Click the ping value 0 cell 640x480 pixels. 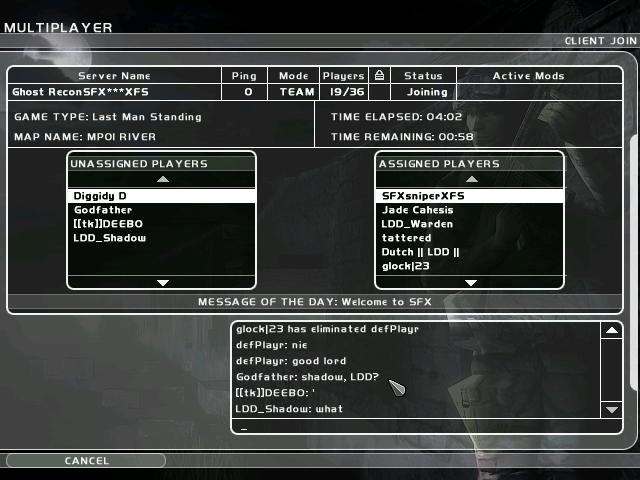[x=244, y=92]
